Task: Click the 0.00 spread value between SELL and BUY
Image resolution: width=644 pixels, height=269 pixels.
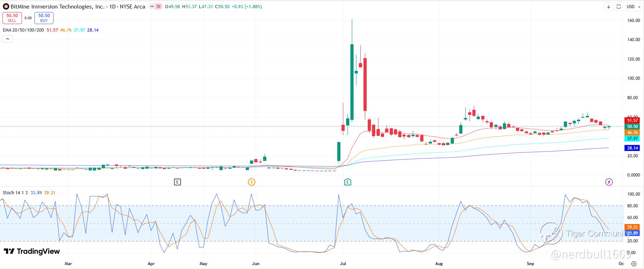Action: 28,18
